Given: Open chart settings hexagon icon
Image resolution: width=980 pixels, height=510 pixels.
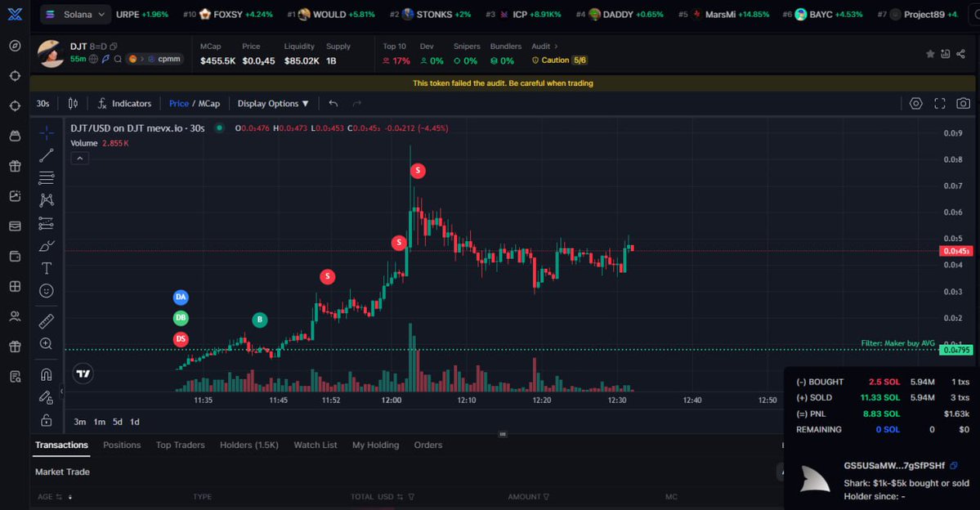Looking at the screenshot, I should click(x=915, y=104).
